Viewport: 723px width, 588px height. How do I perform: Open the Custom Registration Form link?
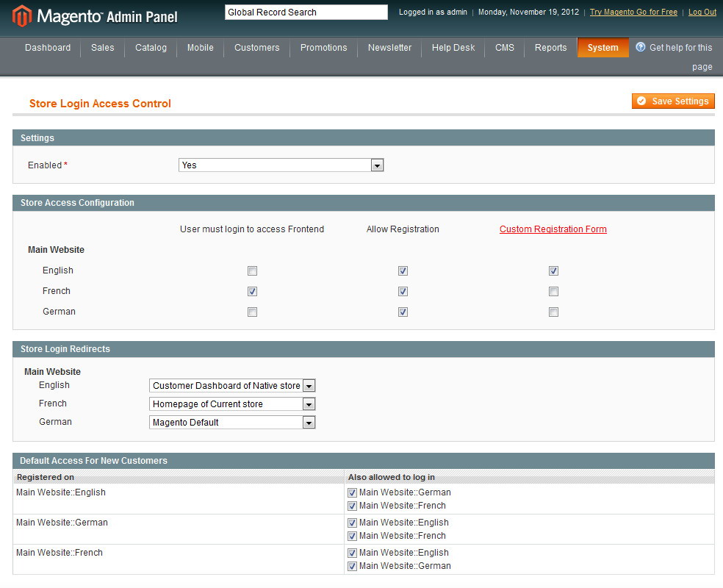553,229
